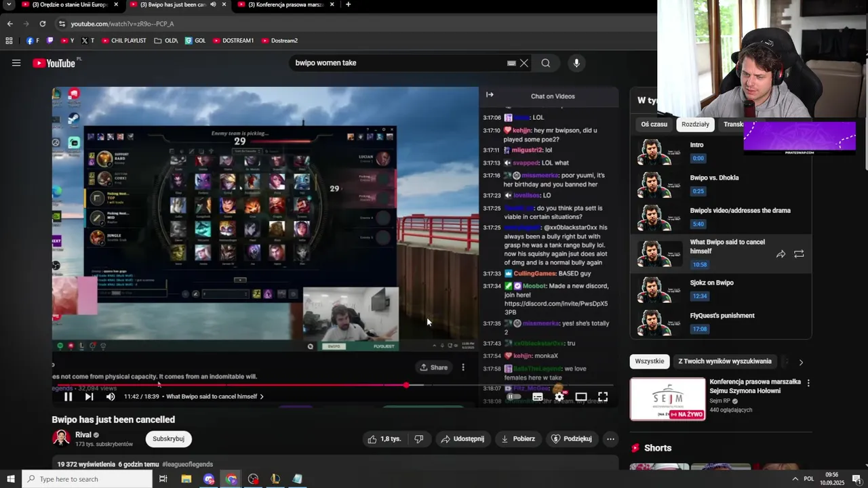This screenshot has width=868, height=488.
Task: Clear the search query with X
Action: tap(524, 63)
